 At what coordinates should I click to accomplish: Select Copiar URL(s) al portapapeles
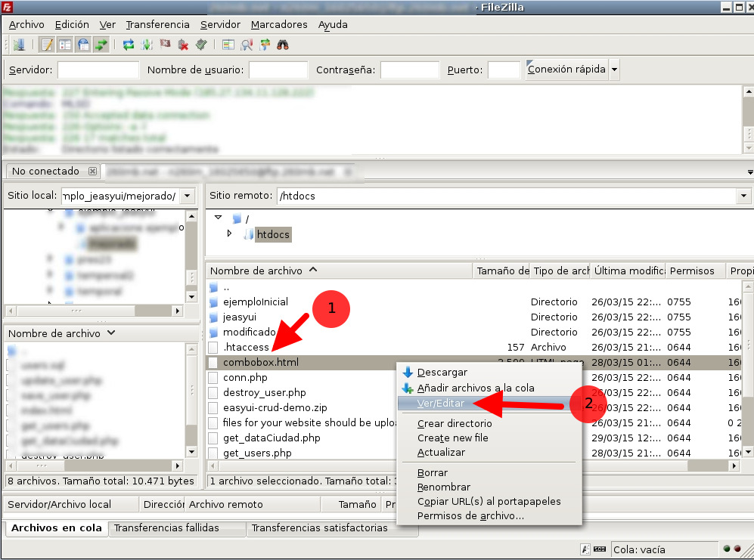tap(489, 501)
